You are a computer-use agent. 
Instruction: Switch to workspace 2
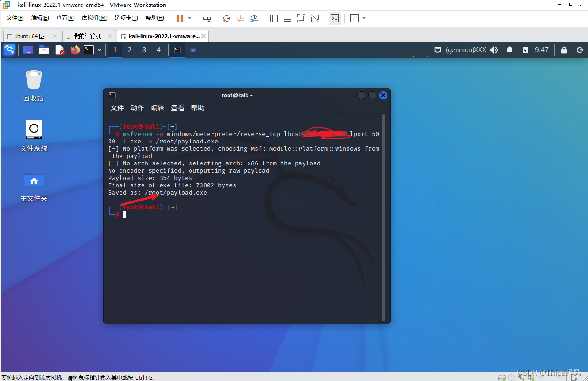(130, 50)
